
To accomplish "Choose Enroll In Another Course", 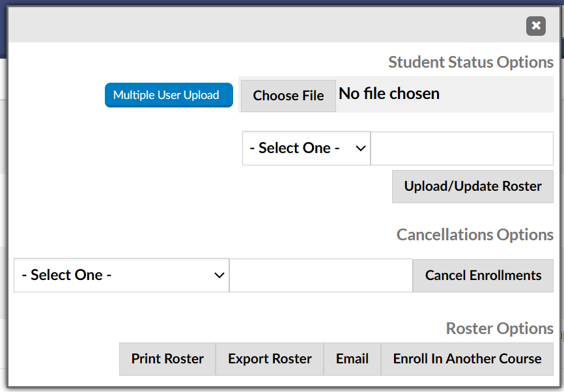I will click(467, 359).
